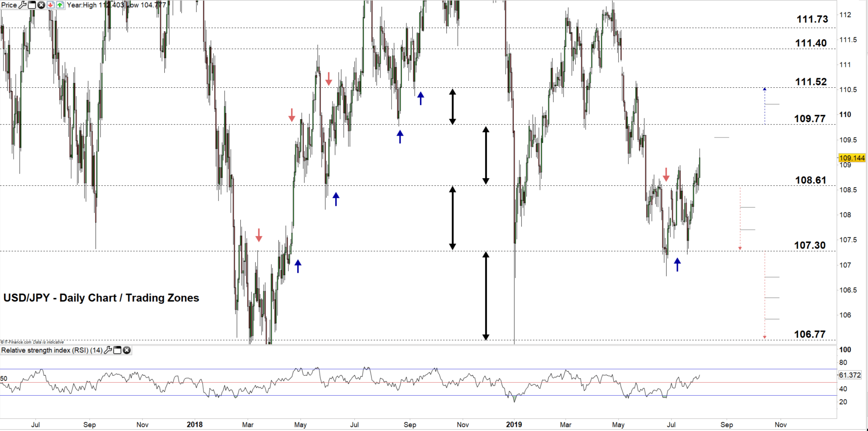This screenshot has height=431, width=868.
Task: Click the 20 level on RSI axis
Action: pos(843,402)
